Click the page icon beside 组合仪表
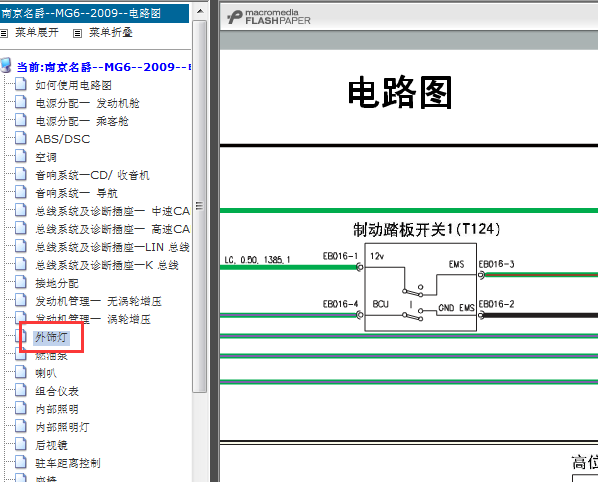The image size is (598, 482). pos(21,390)
